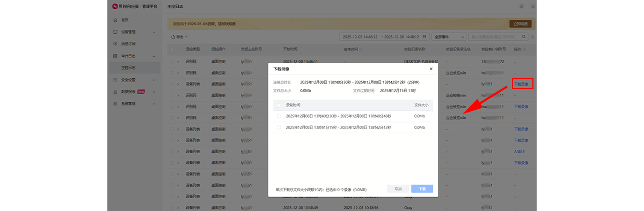Open the 首页 home icon in sidebar

point(115,20)
